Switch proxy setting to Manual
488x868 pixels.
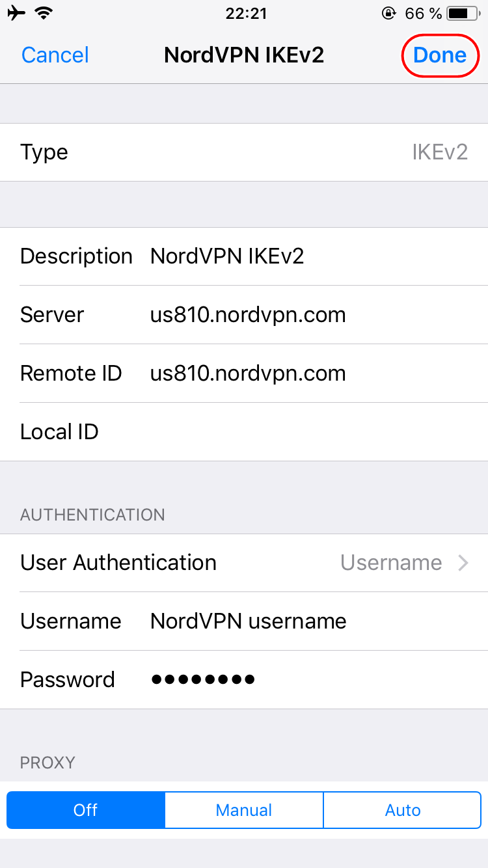coord(244,810)
